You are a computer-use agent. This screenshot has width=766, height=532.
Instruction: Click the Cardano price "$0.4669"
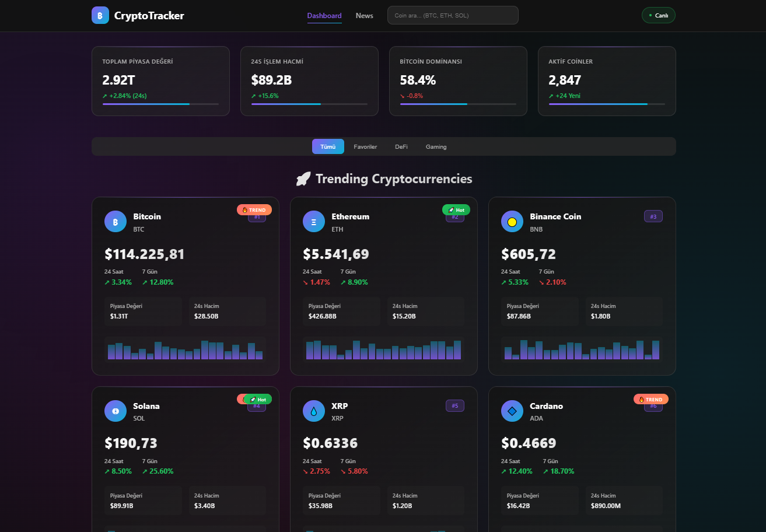click(x=529, y=443)
